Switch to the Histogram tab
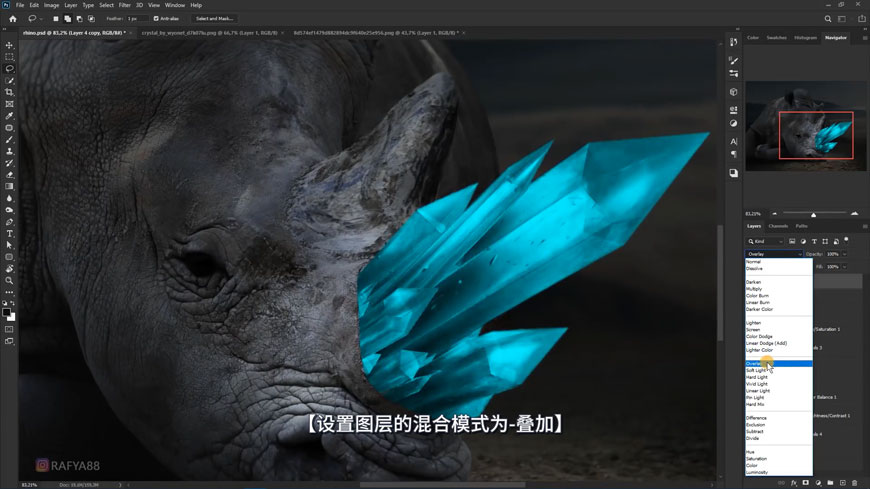This screenshot has height=489, width=870. [x=805, y=38]
